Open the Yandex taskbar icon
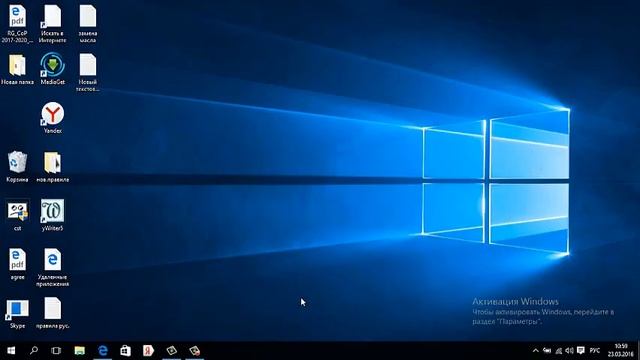Screen dimensions: 640x360 tap(148, 351)
